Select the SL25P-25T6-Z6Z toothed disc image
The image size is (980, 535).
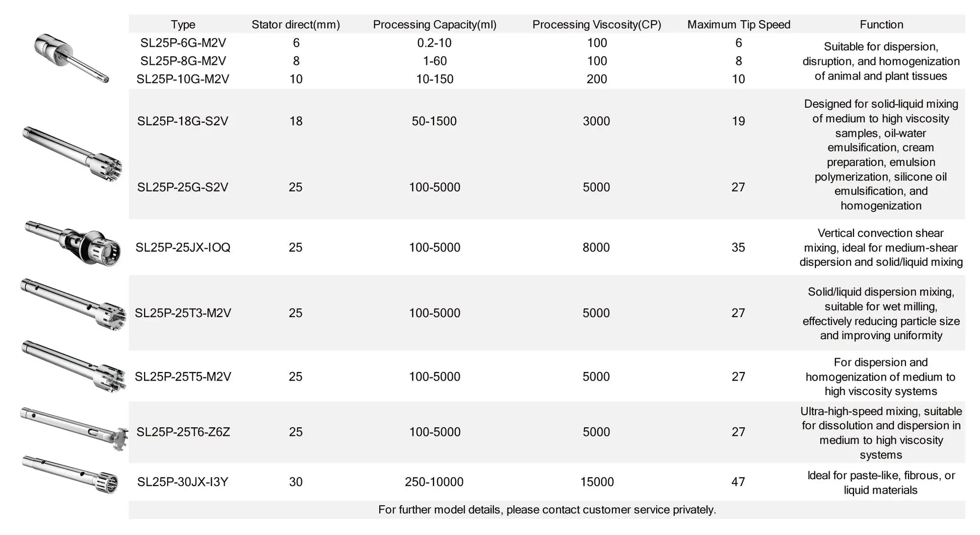pos(74,428)
